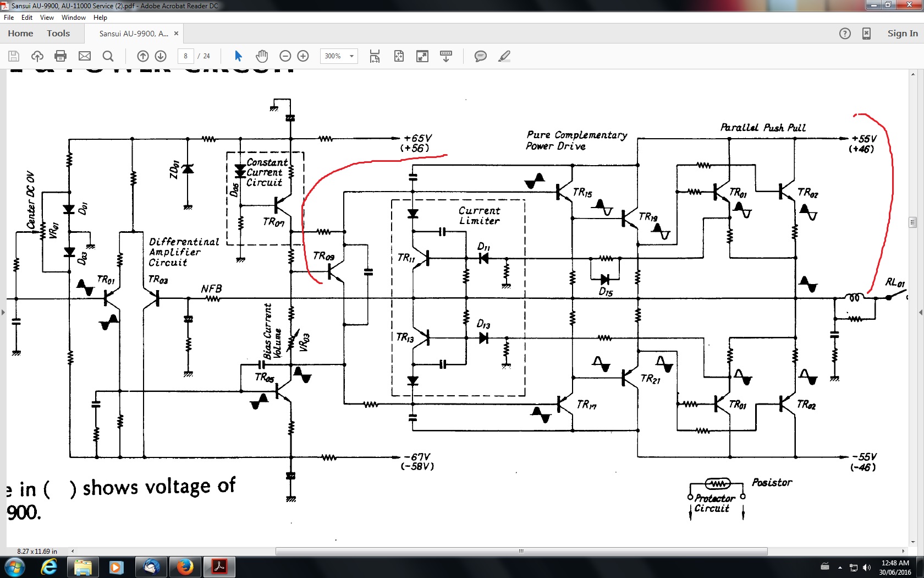Zoom in with the plus icon
This screenshot has width=924, height=578.
[303, 56]
